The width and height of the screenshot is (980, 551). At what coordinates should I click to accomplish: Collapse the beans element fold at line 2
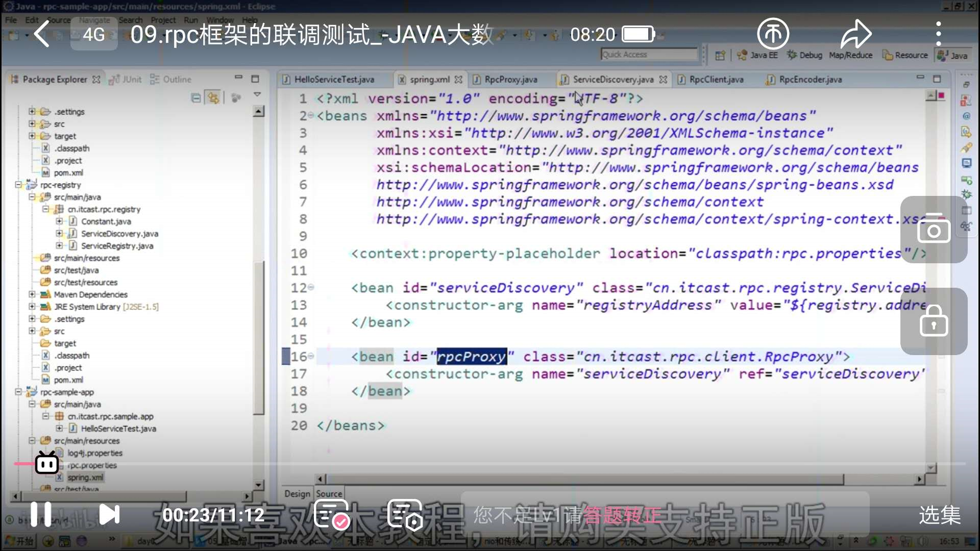(x=311, y=116)
